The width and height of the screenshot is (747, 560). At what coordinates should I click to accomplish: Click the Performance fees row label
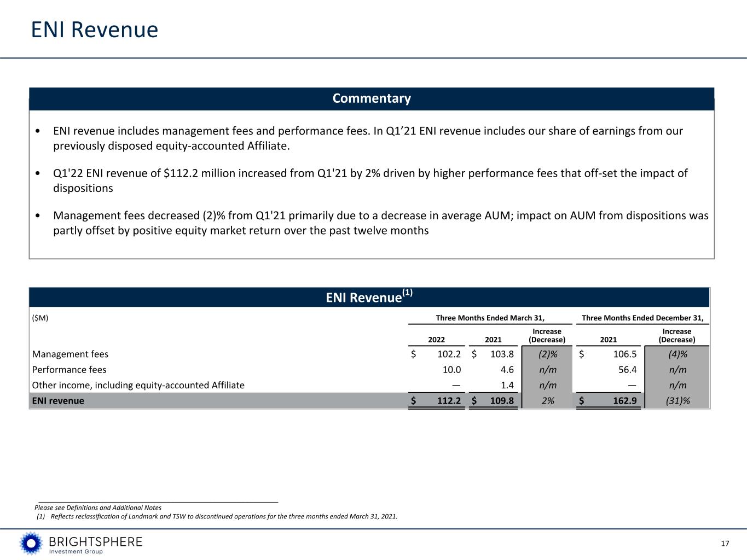70,370
